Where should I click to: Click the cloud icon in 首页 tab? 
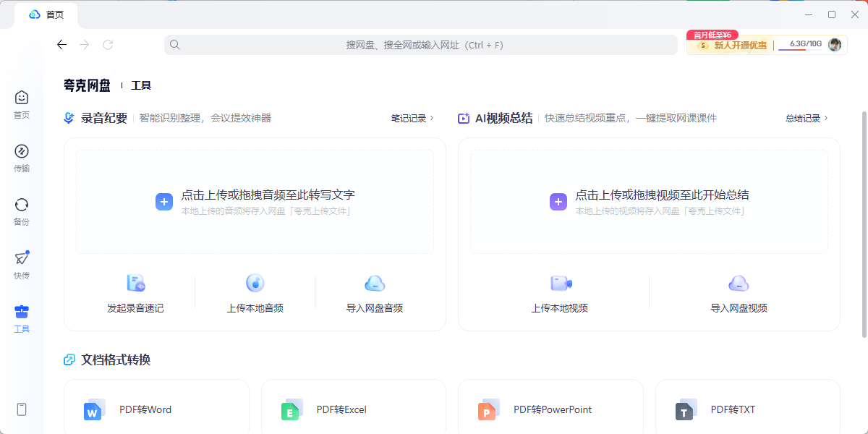[x=35, y=14]
